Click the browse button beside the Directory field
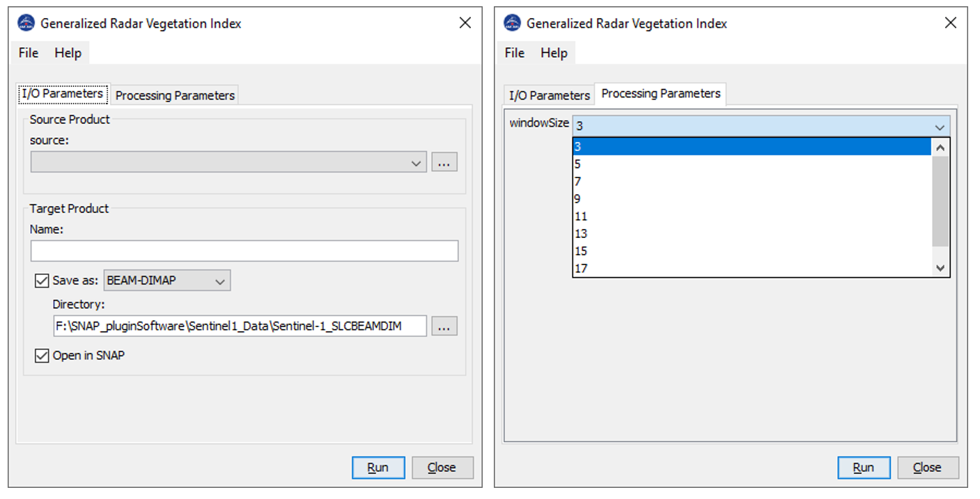980x499 pixels. coord(444,326)
